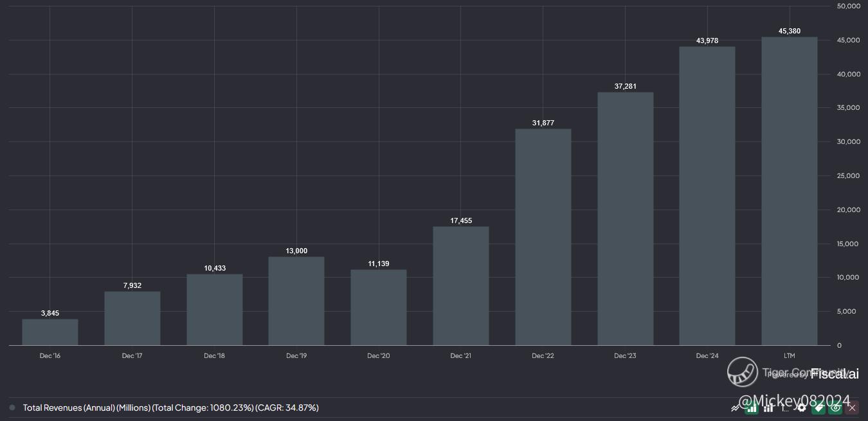Click the LTM revenue bar

790,192
